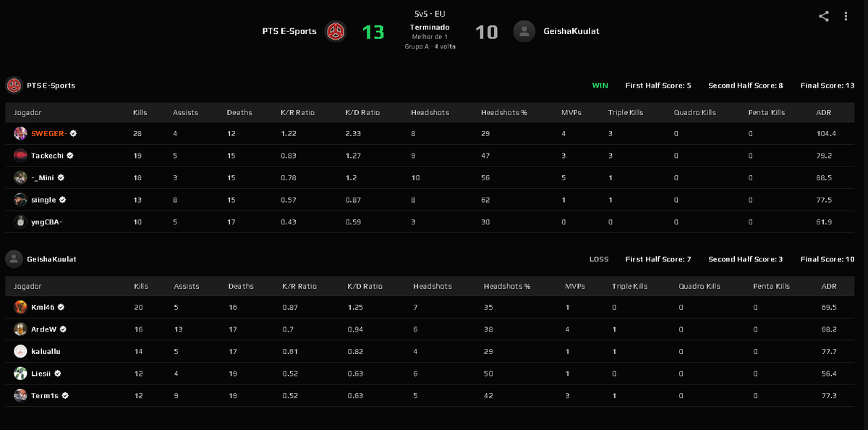
Task: Click -_Mini player avatar
Action: coord(20,177)
